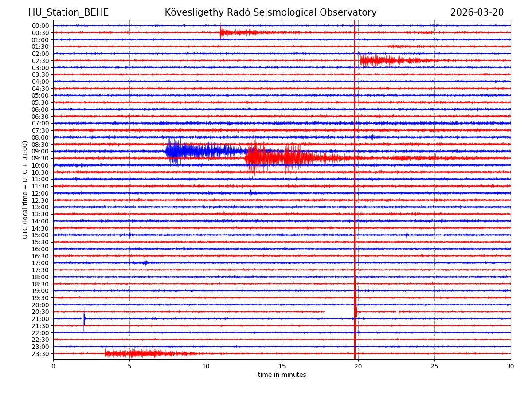Select the 23:30 row label
The width and height of the screenshot is (532, 399).
click(x=40, y=354)
